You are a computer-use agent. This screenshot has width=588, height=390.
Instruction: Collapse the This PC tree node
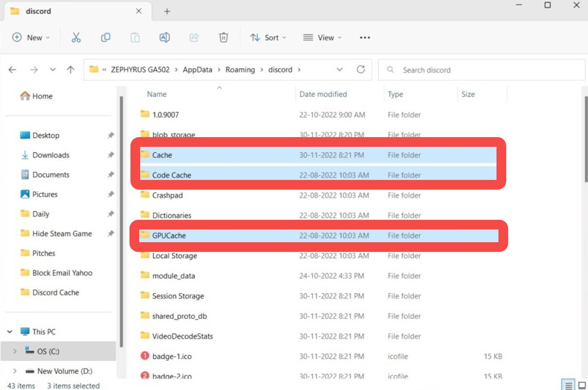tap(10, 332)
